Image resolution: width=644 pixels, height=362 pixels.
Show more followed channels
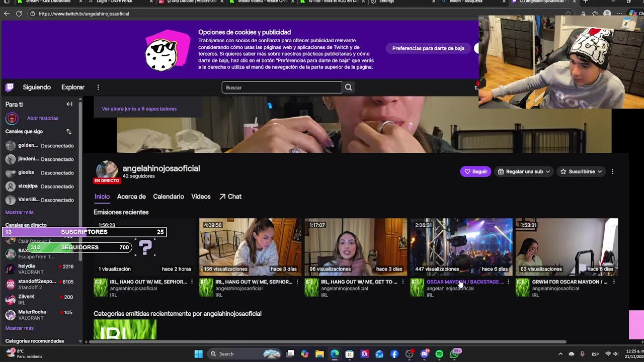[x=19, y=212]
